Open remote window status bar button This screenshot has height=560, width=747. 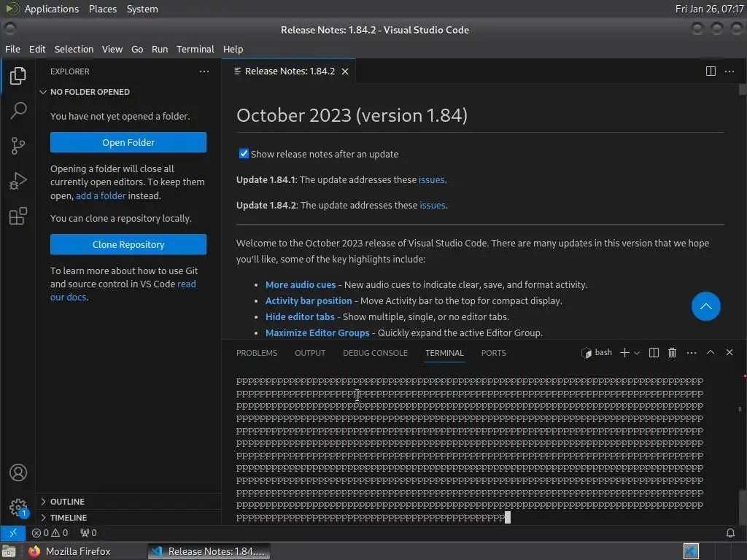[13, 532]
